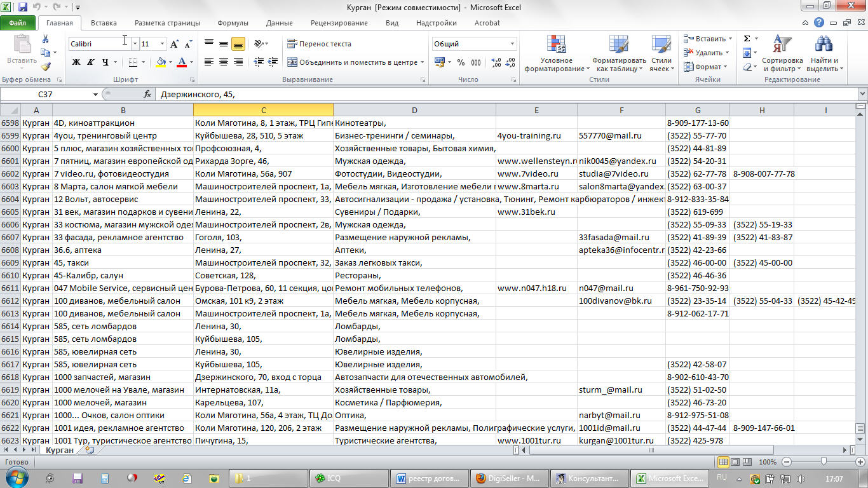Open Найти и выделить menu
868x488 pixels.
coord(824,53)
